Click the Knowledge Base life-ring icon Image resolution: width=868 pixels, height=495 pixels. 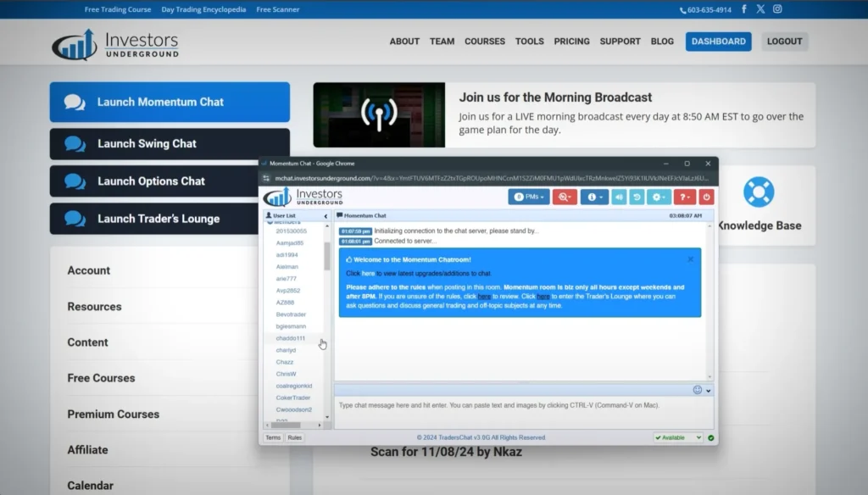(x=757, y=192)
